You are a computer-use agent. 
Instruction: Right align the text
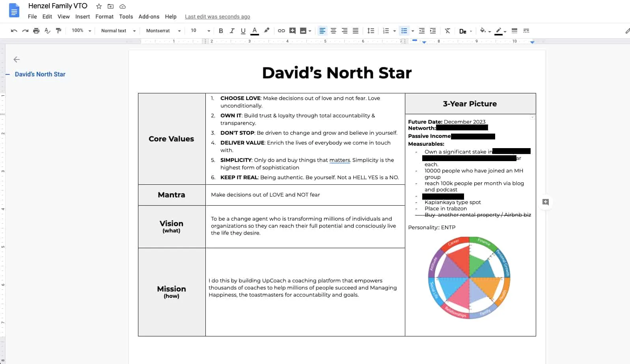click(345, 31)
